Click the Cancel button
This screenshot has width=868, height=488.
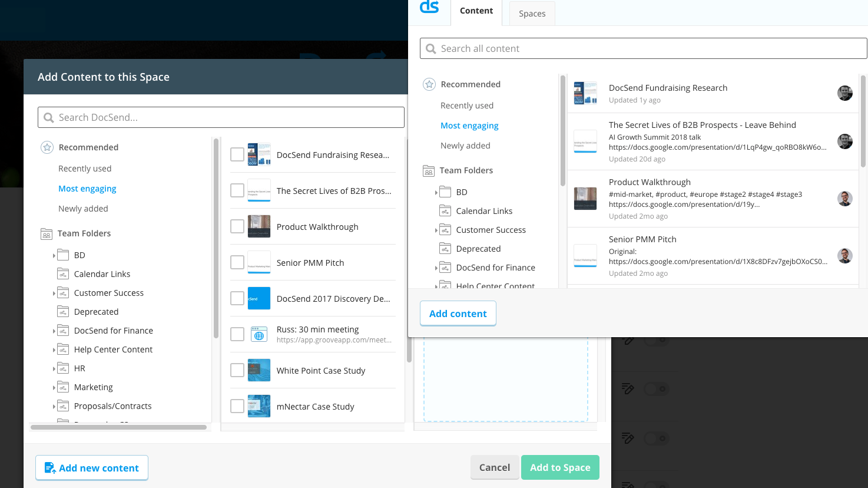(495, 467)
